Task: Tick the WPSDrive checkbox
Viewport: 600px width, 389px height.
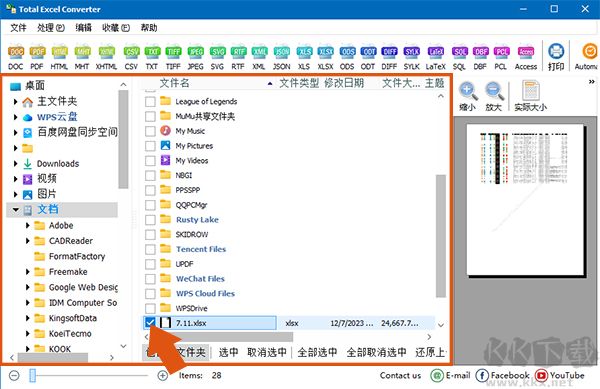Action: [150, 308]
